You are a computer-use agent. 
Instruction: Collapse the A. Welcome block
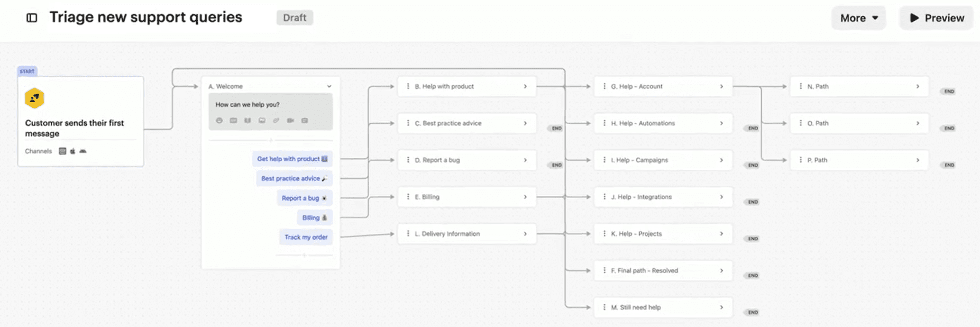point(329,86)
